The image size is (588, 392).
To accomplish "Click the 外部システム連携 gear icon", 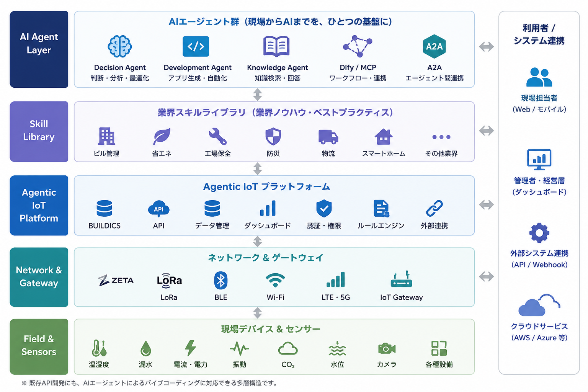I will (x=539, y=232).
